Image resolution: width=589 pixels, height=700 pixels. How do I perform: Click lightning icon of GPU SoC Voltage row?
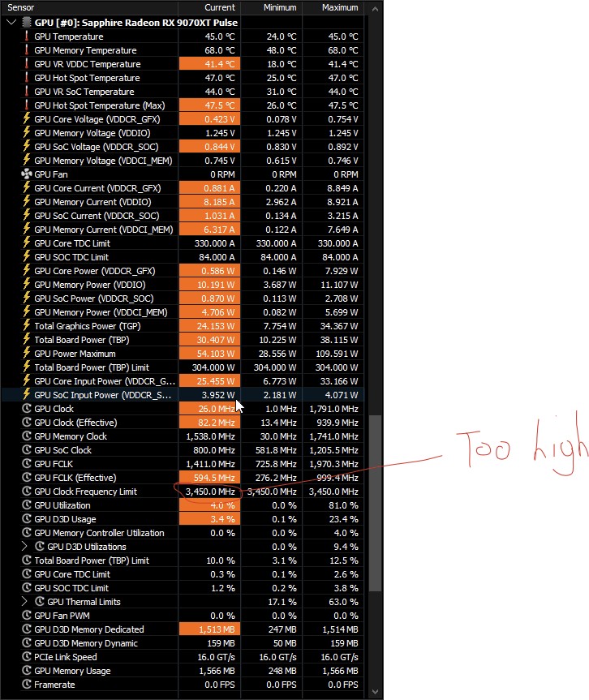(27, 147)
